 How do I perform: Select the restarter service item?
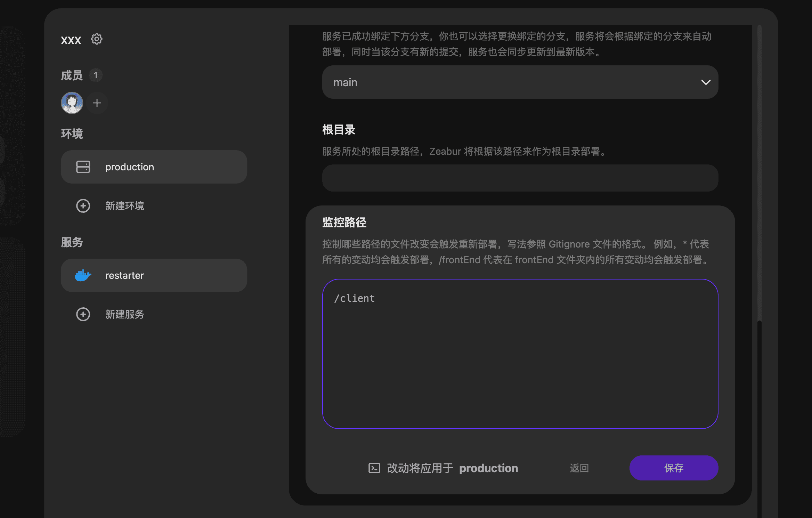point(154,275)
